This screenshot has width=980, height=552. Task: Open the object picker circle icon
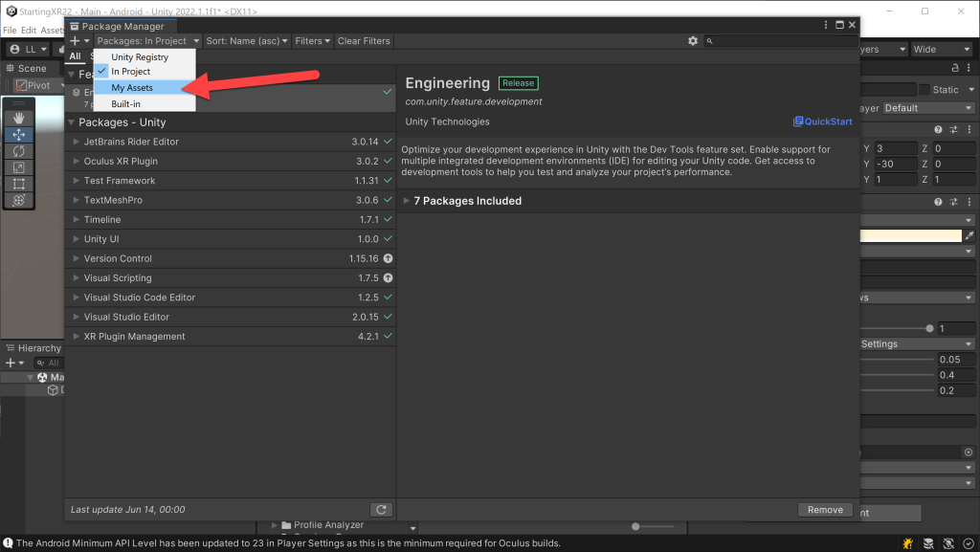point(969,453)
